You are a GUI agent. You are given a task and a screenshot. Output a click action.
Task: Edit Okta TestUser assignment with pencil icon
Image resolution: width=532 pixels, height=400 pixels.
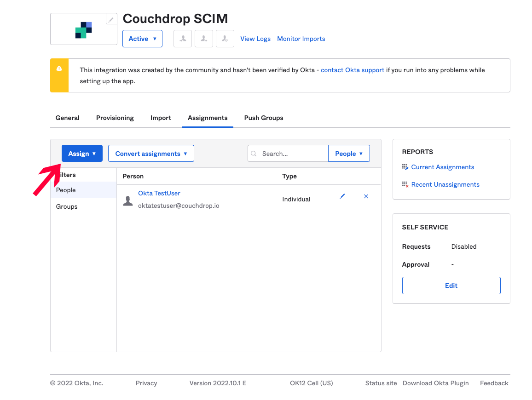click(x=342, y=196)
